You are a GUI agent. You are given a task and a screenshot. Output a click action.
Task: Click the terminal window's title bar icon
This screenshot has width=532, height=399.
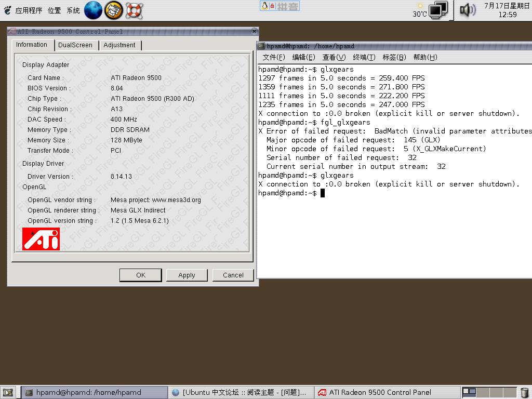coord(261,46)
